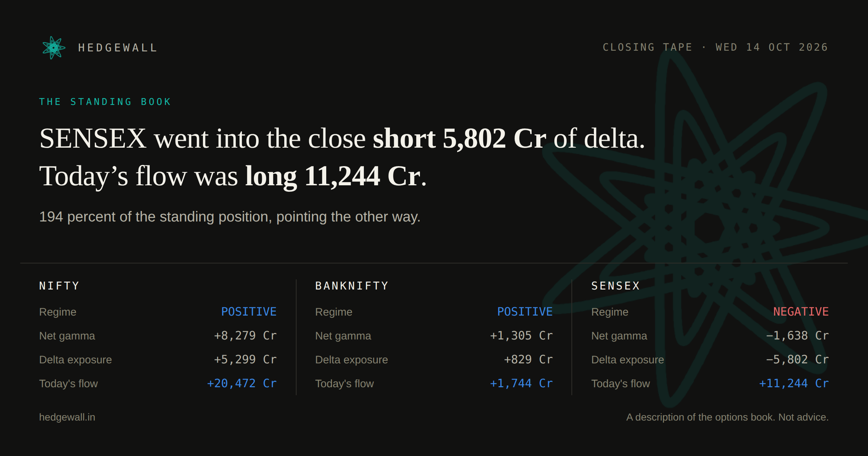Image resolution: width=868 pixels, height=456 pixels.
Task: Click the bold 'short 5,802 Cr' headline text
Action: pos(459,139)
